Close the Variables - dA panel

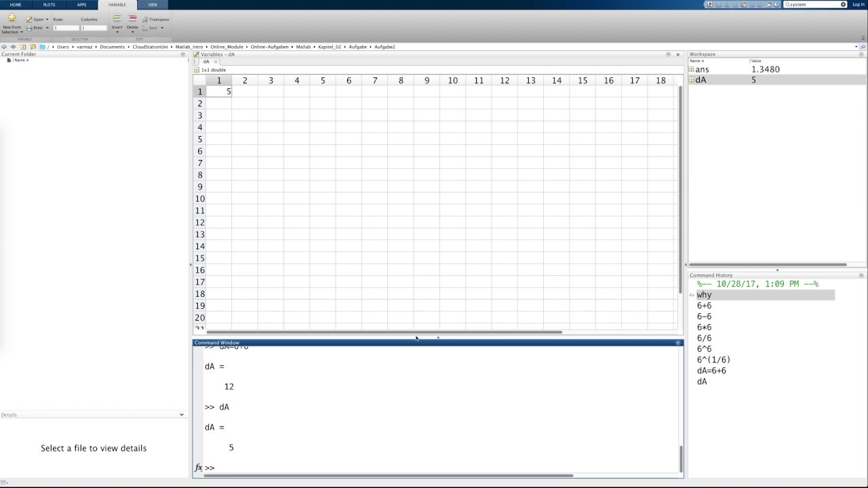click(677, 54)
